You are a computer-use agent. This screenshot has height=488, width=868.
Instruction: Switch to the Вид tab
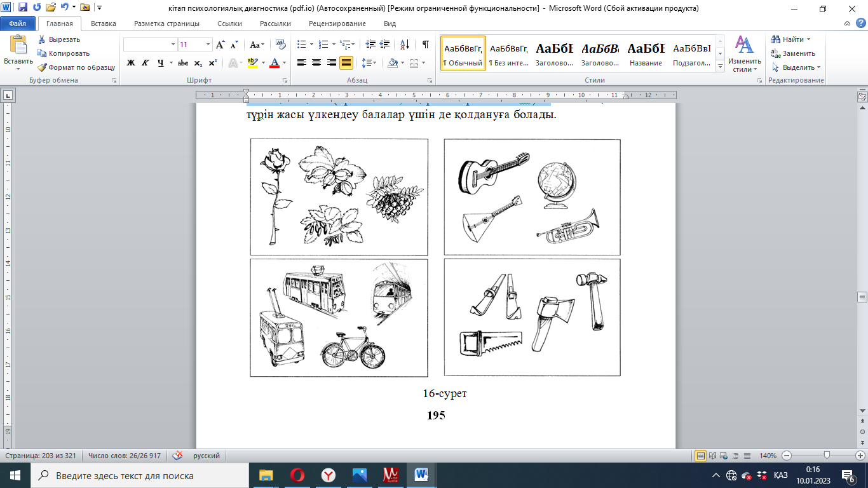point(390,24)
